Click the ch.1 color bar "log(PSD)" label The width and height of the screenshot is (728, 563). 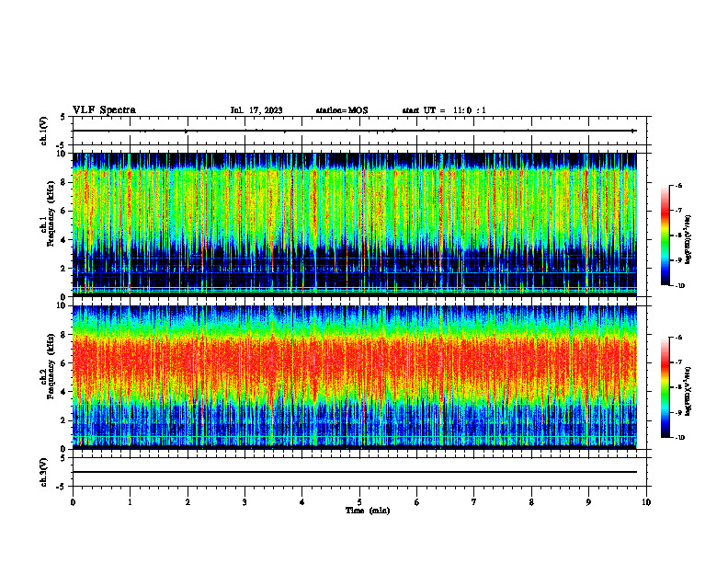(x=688, y=240)
